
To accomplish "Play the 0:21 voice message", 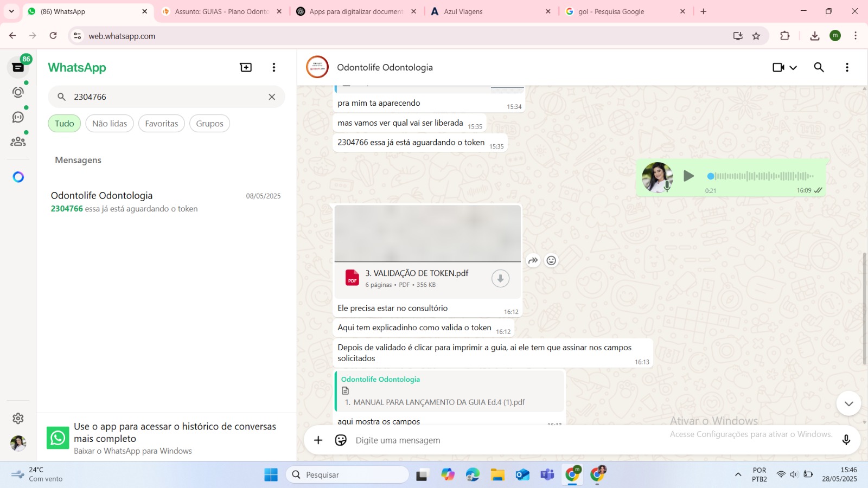I will [x=689, y=176].
